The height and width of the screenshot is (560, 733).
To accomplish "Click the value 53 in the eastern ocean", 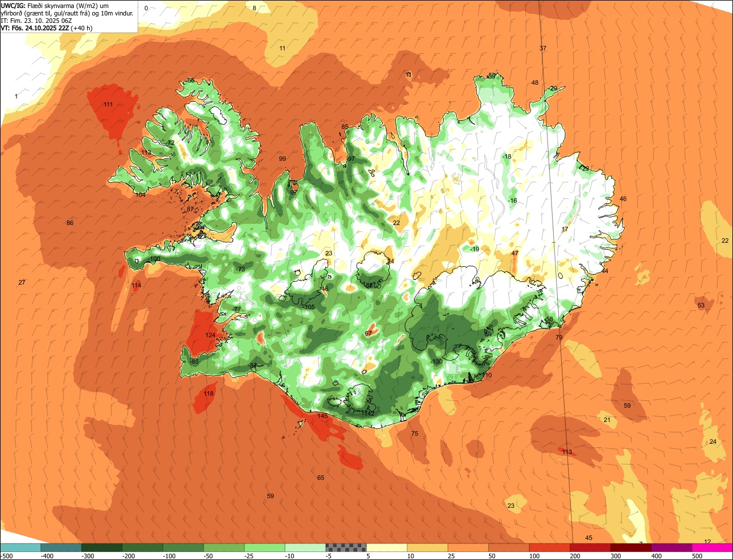I will (x=701, y=305).
